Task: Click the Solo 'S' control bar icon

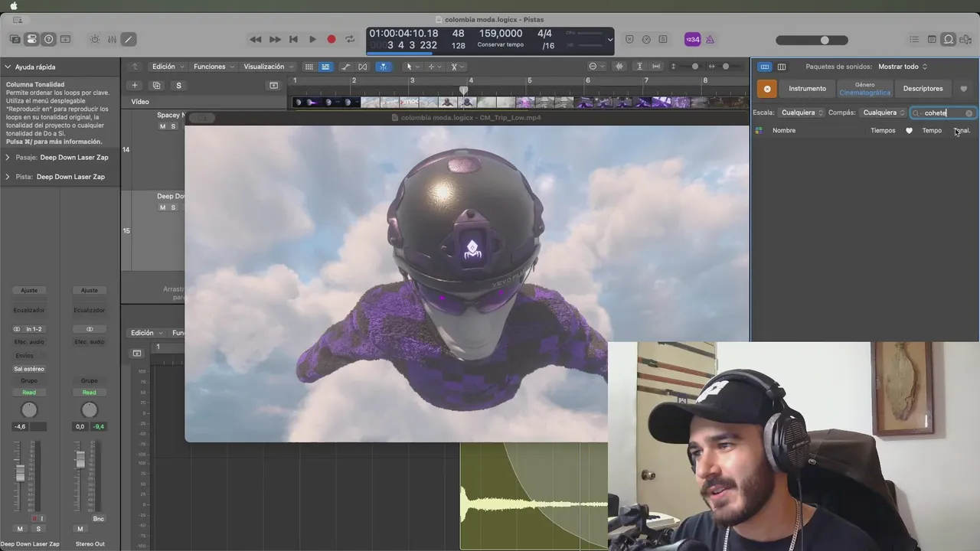Action: (x=663, y=39)
